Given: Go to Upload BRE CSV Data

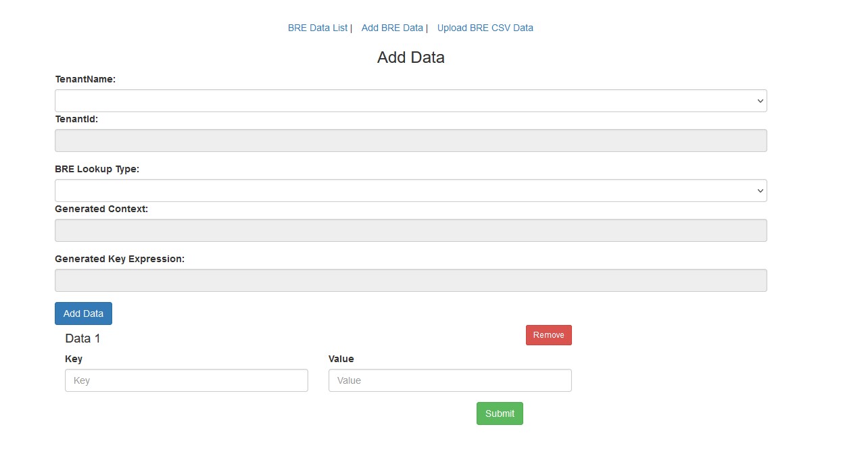Looking at the screenshot, I should click(x=485, y=27).
